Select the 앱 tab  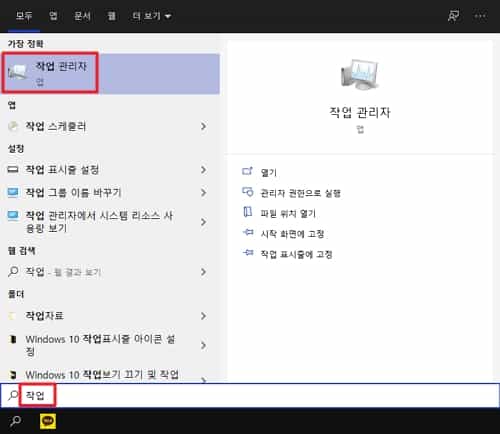pyautogui.click(x=53, y=16)
